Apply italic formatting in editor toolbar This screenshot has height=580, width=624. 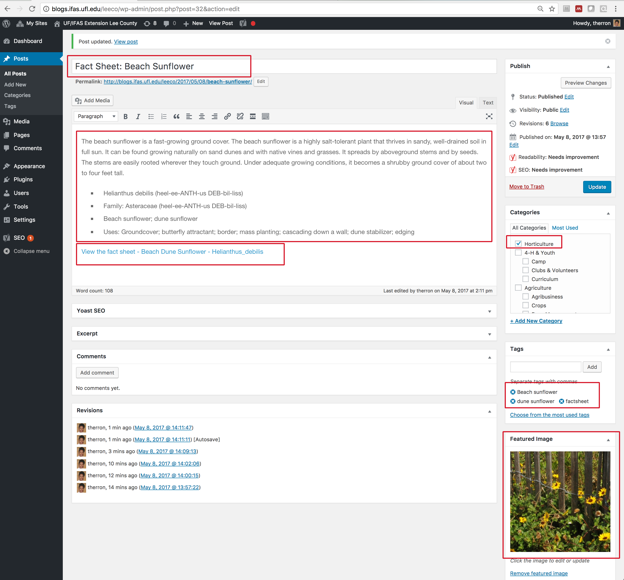click(138, 117)
